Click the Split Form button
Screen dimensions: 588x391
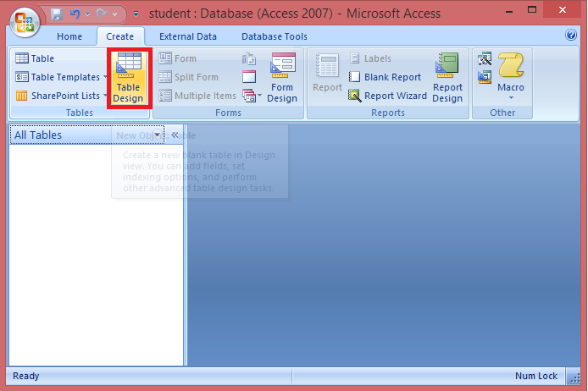(x=188, y=77)
